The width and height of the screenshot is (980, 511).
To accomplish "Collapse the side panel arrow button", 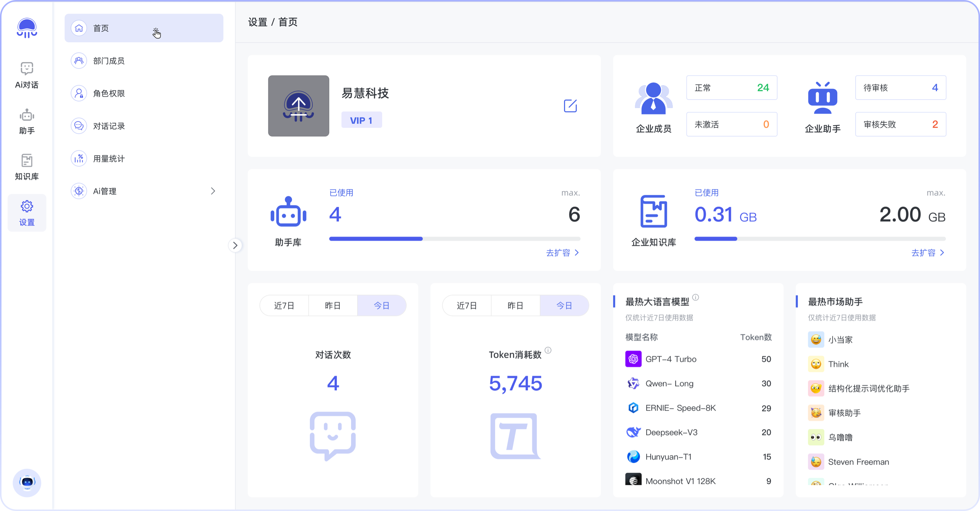I will 235,245.
